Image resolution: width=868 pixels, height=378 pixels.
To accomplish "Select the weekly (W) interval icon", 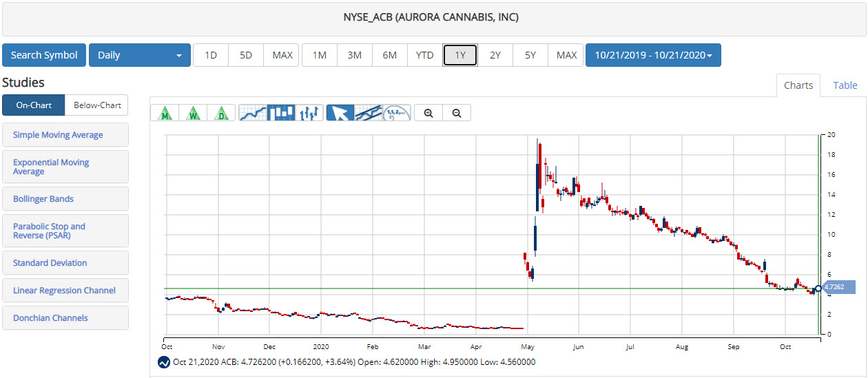I will click(194, 113).
